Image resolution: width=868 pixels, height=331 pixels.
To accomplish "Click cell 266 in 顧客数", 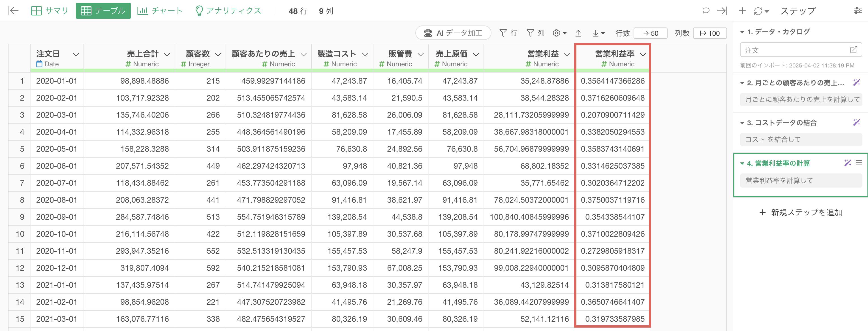I will coord(200,115).
